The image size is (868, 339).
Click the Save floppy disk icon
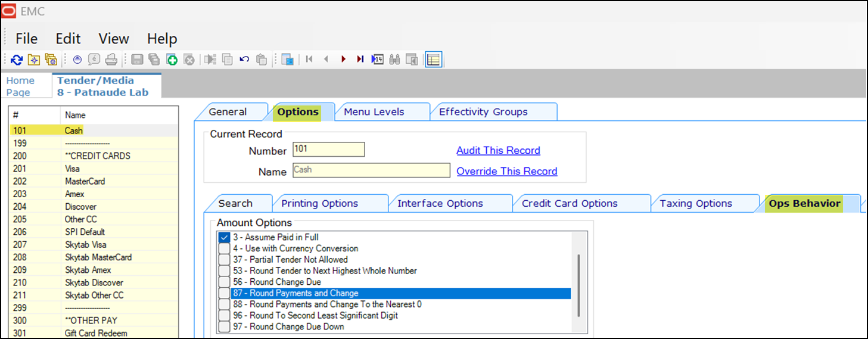coord(137,60)
